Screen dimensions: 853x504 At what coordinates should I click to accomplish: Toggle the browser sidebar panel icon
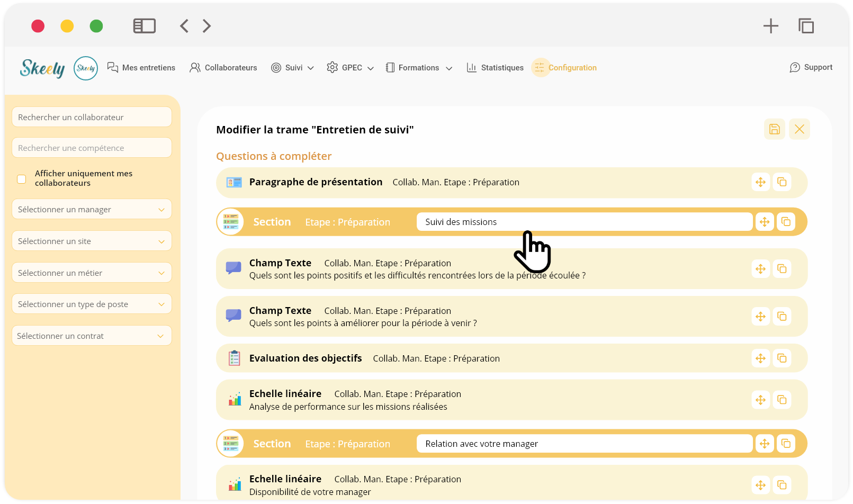(144, 26)
